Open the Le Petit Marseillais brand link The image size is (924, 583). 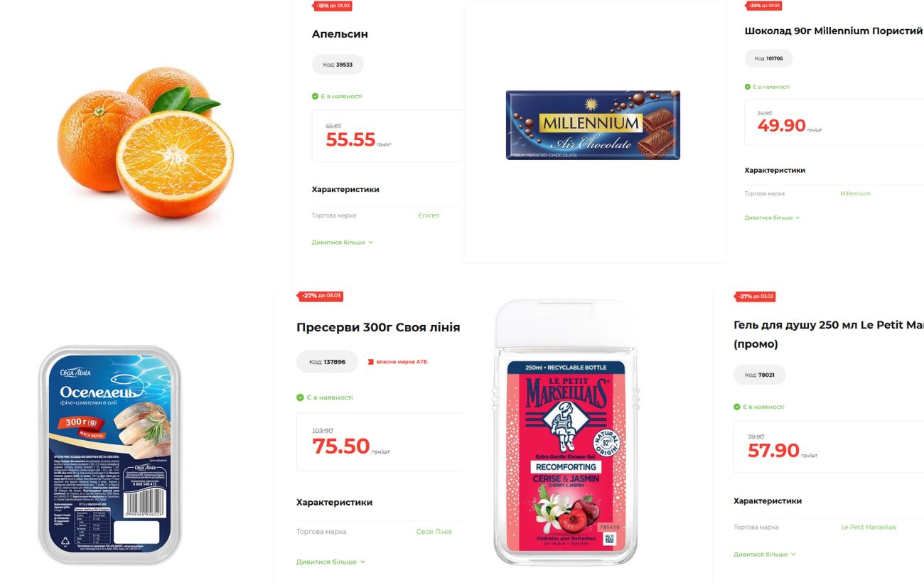[869, 527]
